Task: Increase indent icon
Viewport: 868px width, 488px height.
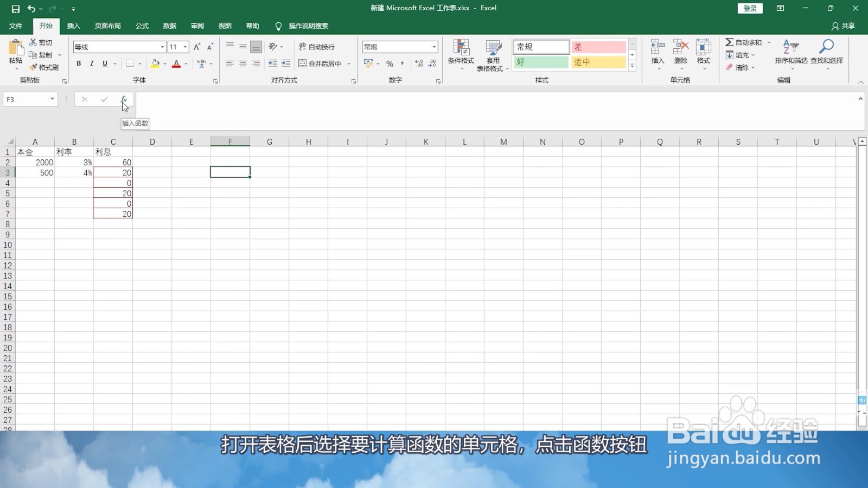Action: (x=286, y=63)
